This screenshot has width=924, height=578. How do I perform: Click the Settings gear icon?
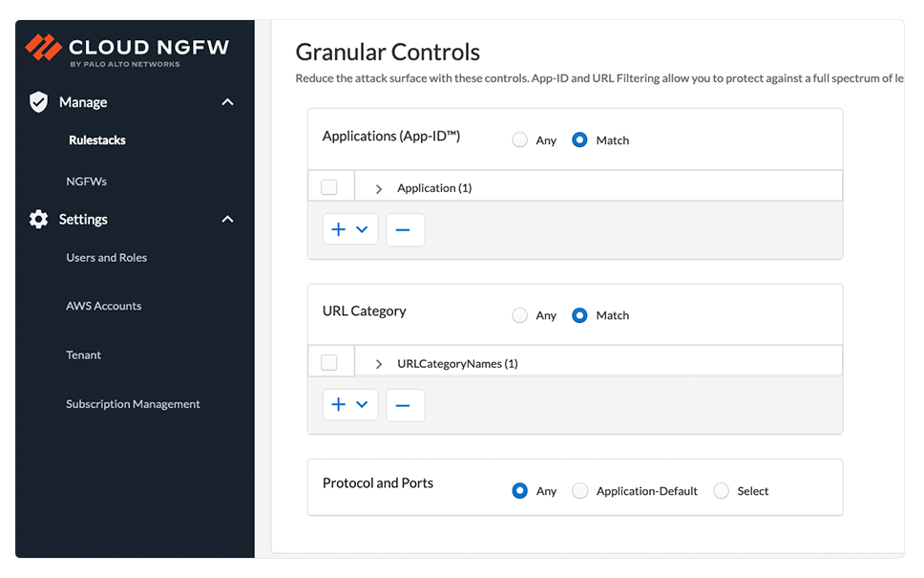click(x=38, y=220)
